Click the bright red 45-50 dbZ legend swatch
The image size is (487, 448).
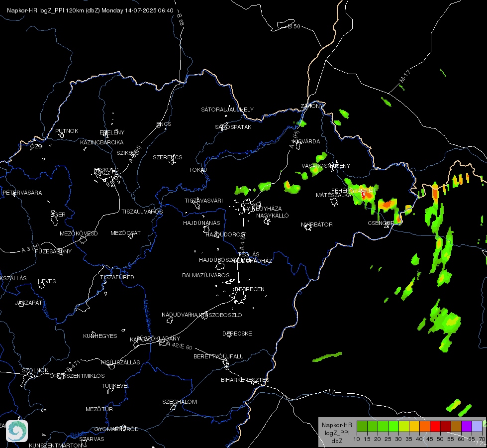click(435, 427)
